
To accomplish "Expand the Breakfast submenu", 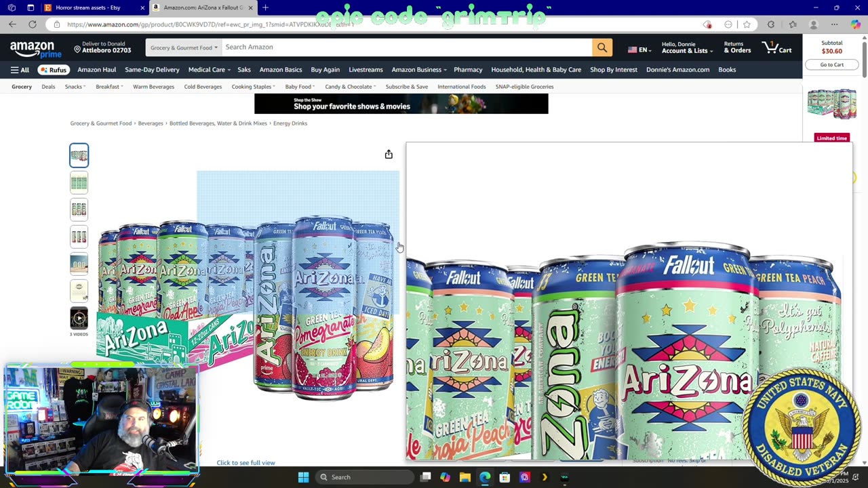I will coord(109,87).
